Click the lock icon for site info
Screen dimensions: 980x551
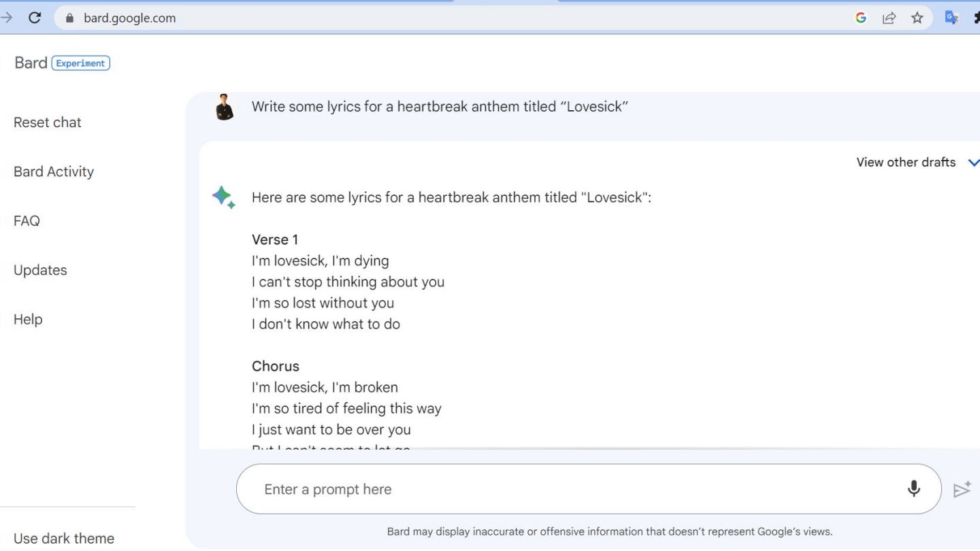pos(69,18)
